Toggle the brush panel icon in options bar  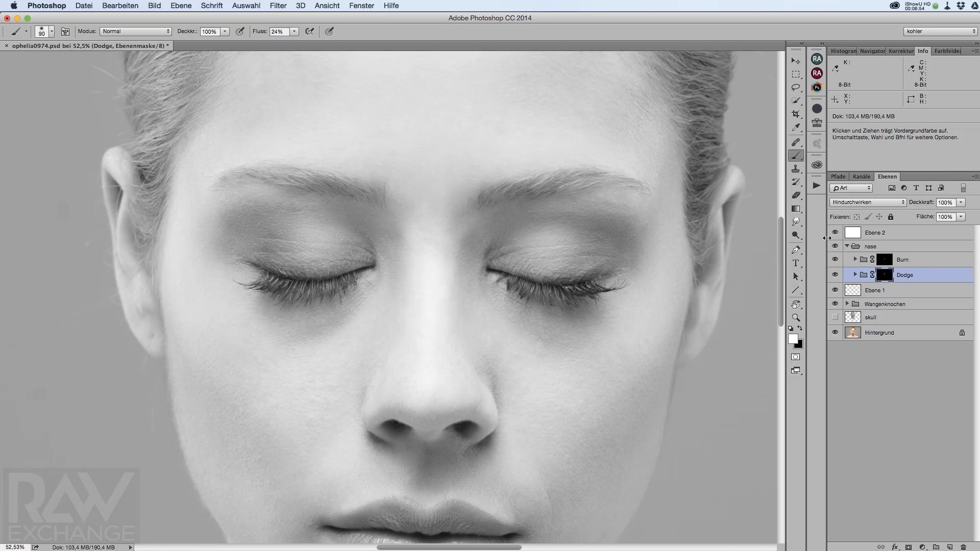(x=65, y=32)
